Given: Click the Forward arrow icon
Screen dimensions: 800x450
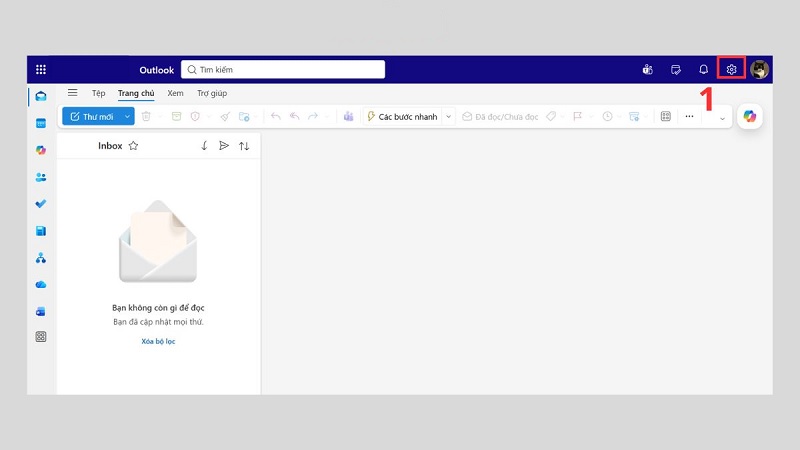Looking at the screenshot, I should point(313,116).
